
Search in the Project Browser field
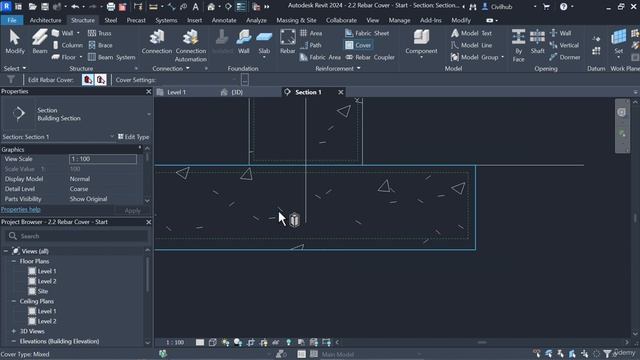(x=77, y=236)
